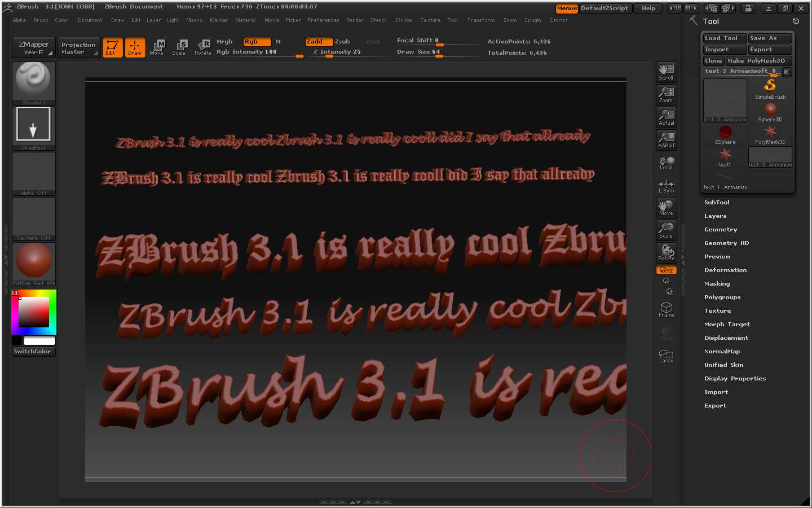812x508 pixels.
Task: Open the Preferences menu
Action: coord(323,20)
